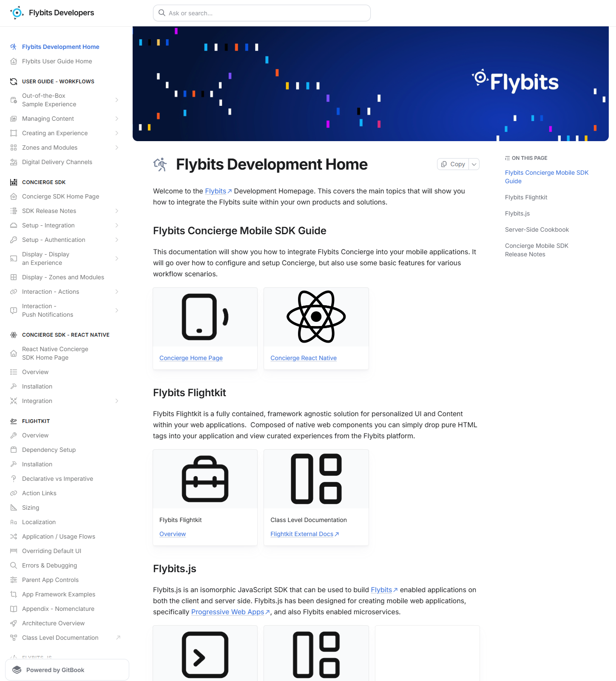Click the Interaction - Actions link icon
Viewport: 616px width, 681px height.
pos(14,292)
